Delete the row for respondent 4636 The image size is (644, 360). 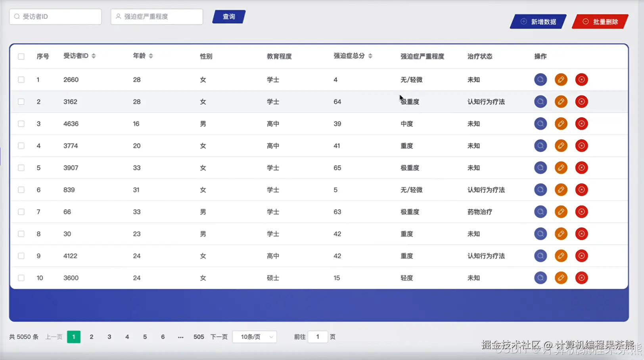coord(582,124)
